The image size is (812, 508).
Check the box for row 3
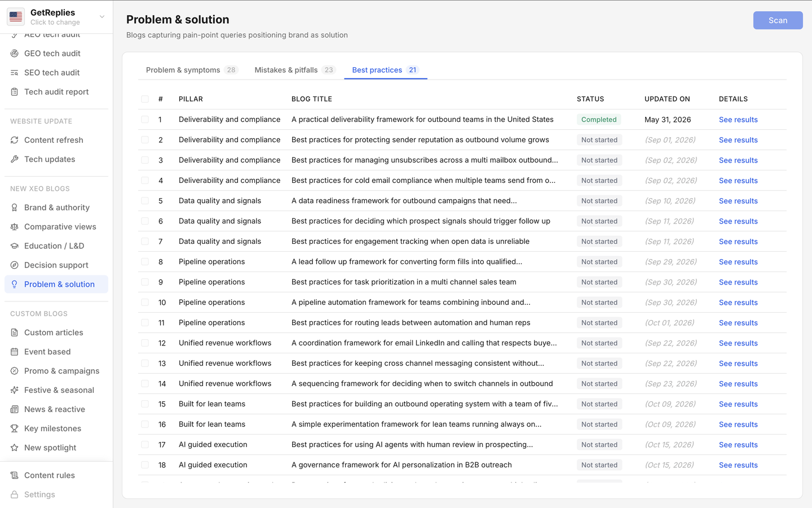145,160
